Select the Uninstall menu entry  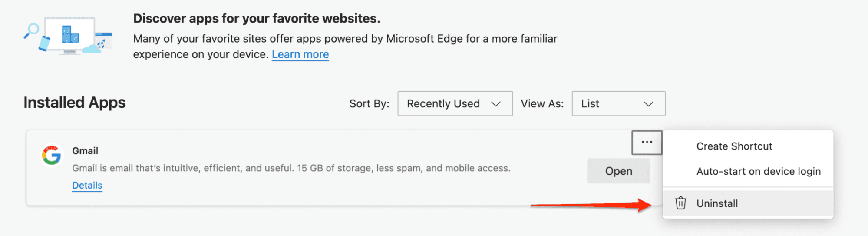click(x=717, y=203)
